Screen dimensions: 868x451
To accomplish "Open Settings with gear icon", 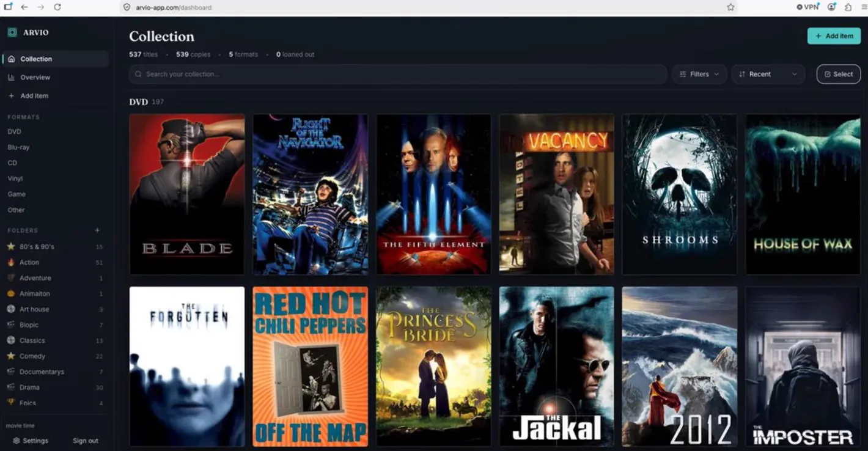I will point(31,441).
